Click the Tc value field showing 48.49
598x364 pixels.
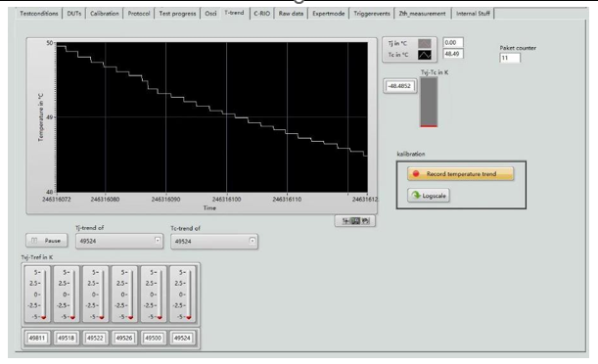click(453, 54)
